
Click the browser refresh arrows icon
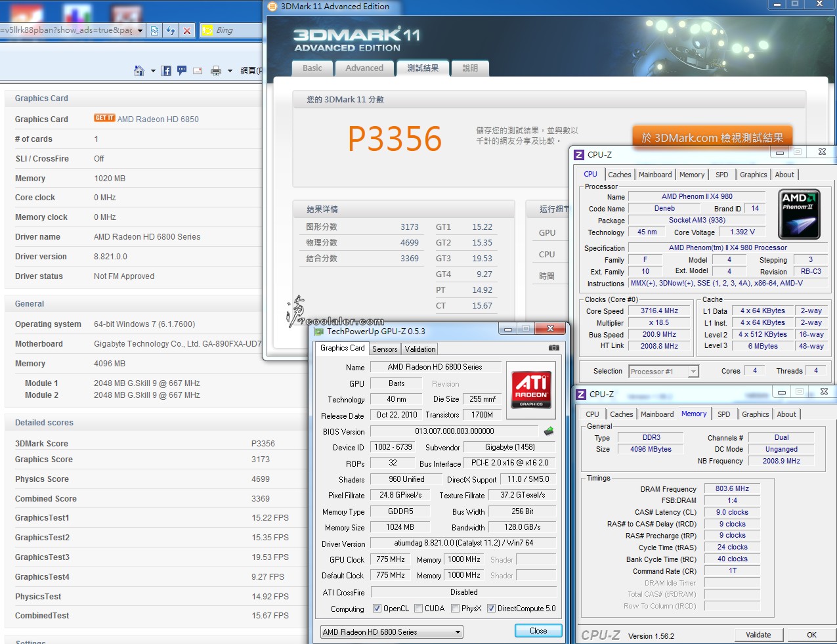171,30
